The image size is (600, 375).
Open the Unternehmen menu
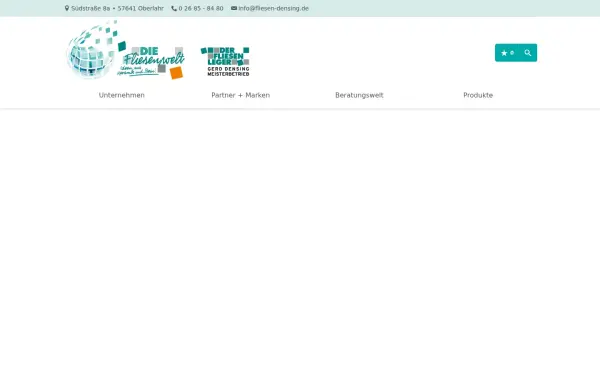[122, 95]
